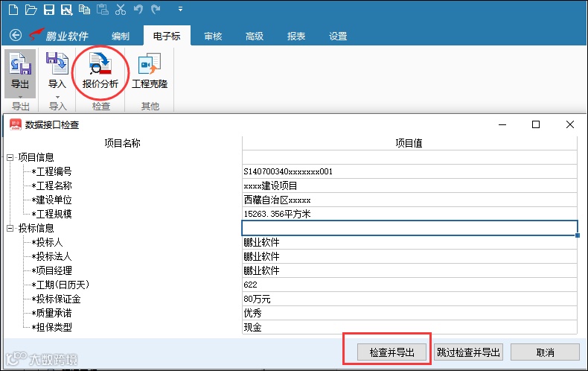Open the 审核 tab
Viewport: 588px width, 371px height.
pyautogui.click(x=213, y=36)
